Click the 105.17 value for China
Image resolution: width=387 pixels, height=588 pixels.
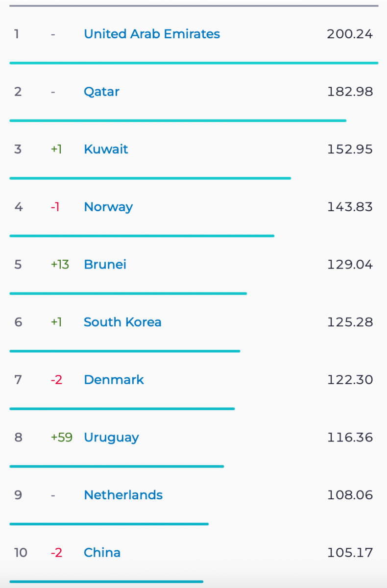[x=350, y=553]
